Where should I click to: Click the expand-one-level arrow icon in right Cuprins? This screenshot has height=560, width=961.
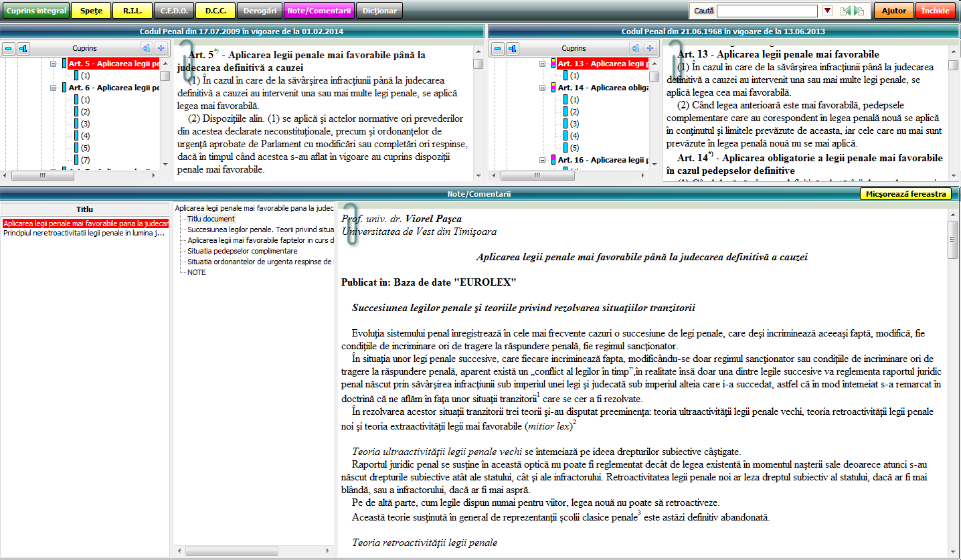pyautogui.click(x=634, y=48)
